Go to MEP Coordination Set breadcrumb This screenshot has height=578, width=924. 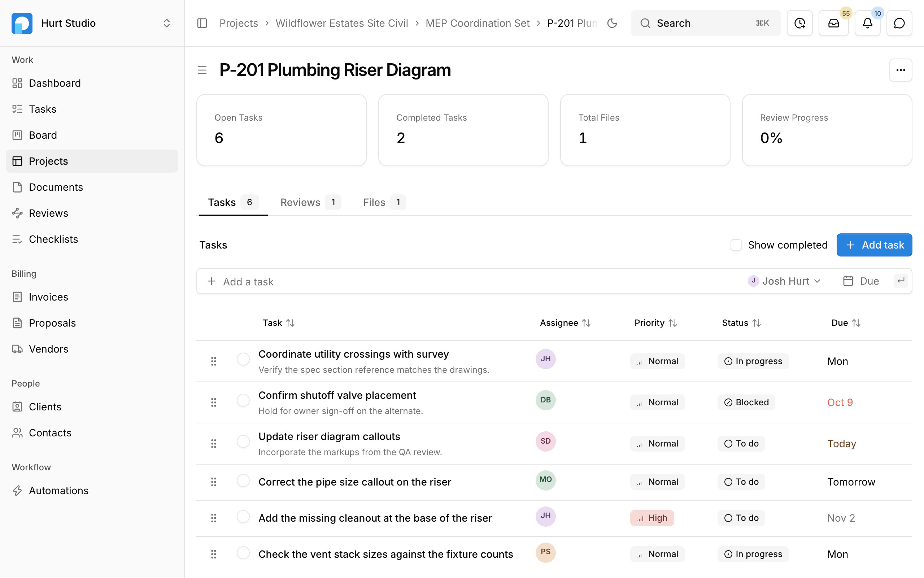point(477,23)
